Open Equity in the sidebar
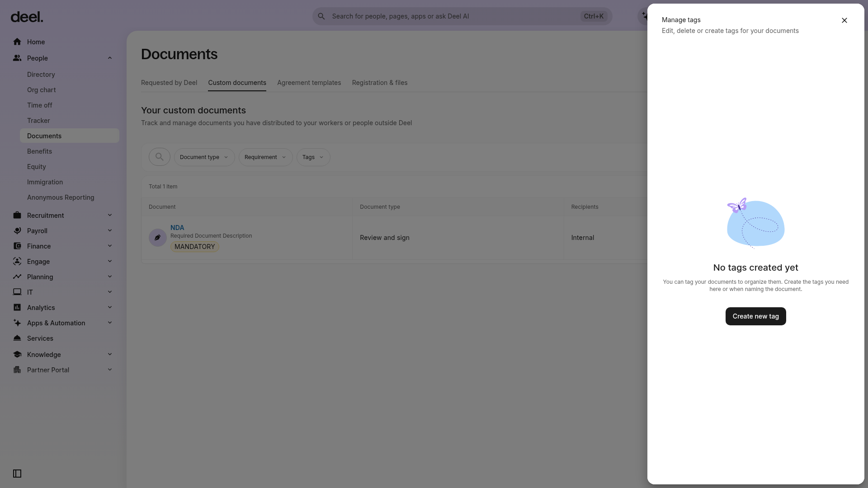 [70, 167]
